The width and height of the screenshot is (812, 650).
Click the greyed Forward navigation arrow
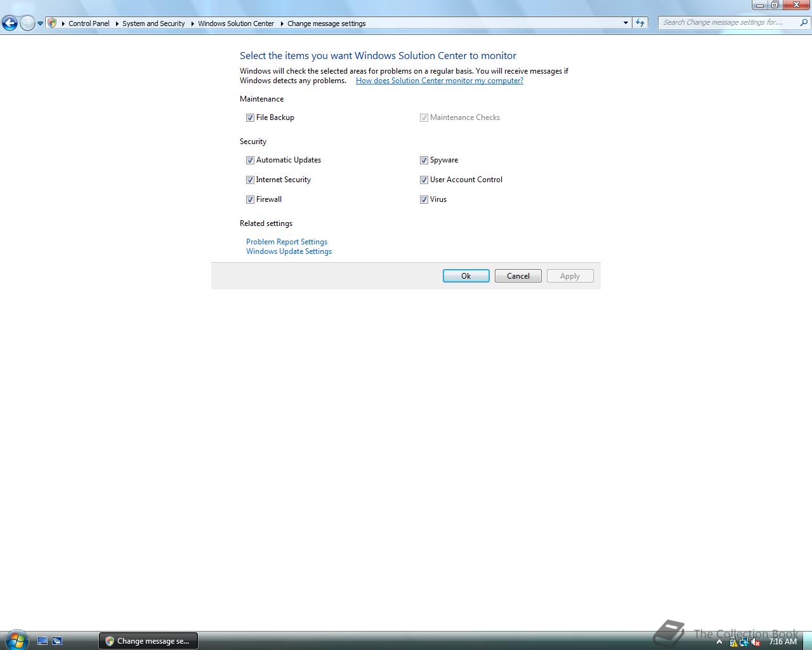27,23
